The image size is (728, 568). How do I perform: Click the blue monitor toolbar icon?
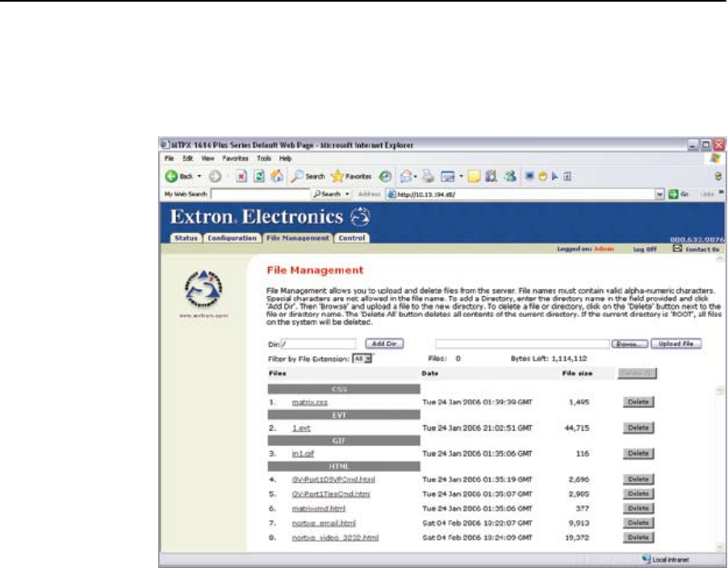[x=529, y=177]
